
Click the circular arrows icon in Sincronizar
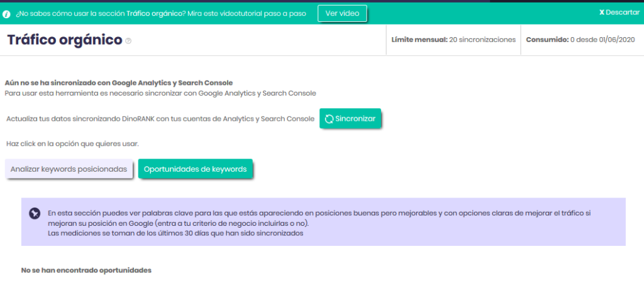(329, 118)
